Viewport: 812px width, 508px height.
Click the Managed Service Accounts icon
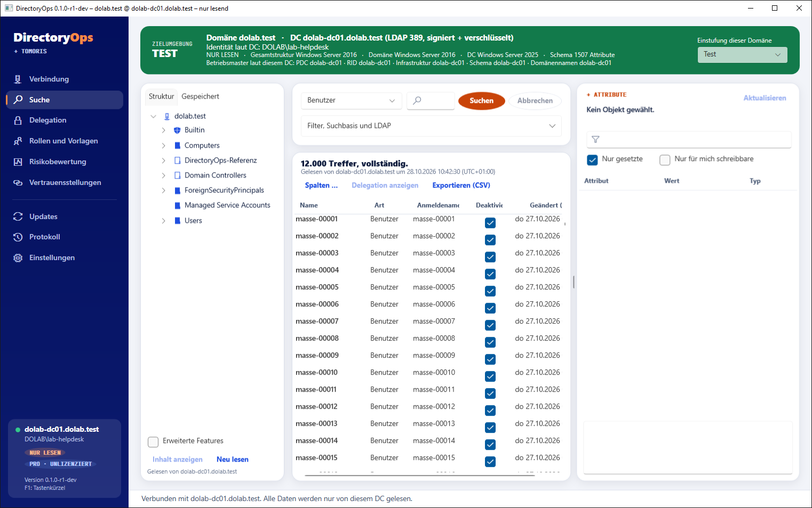pos(178,205)
